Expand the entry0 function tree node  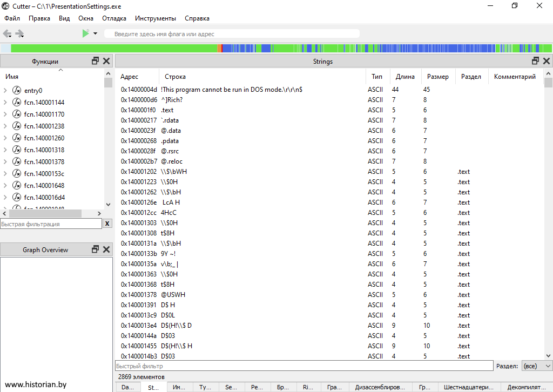pos(5,91)
